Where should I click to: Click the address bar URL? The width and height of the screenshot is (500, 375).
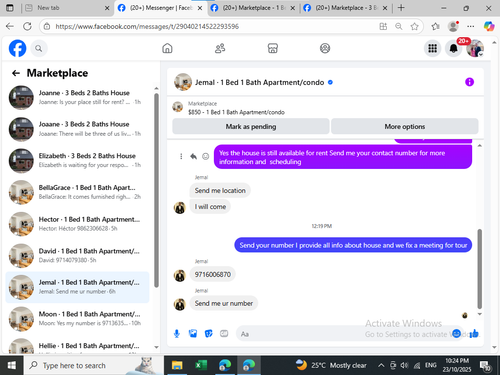point(147,26)
